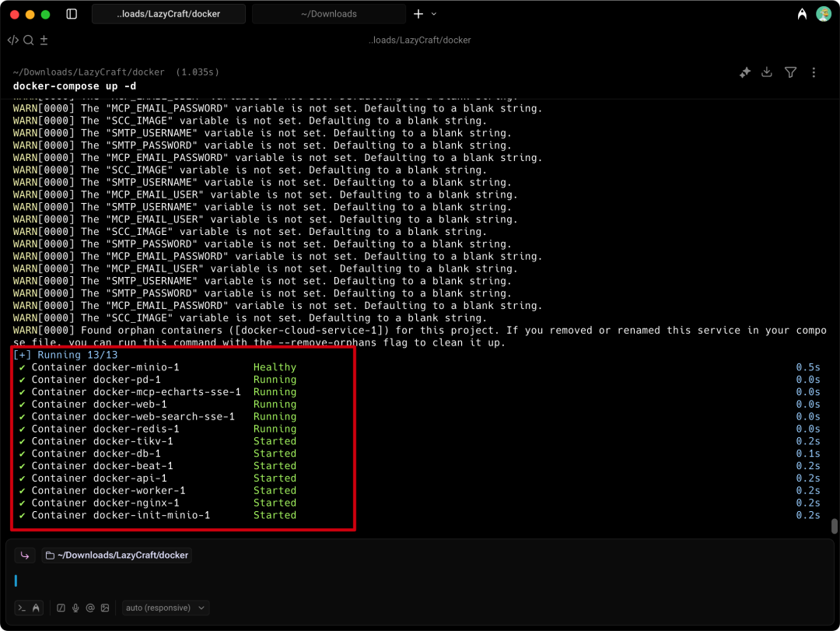Toggle the left sidebar panel icon

click(x=72, y=14)
